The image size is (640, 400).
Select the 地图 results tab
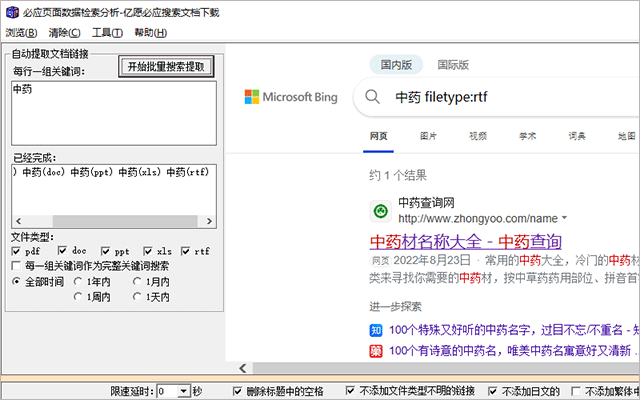click(x=627, y=136)
